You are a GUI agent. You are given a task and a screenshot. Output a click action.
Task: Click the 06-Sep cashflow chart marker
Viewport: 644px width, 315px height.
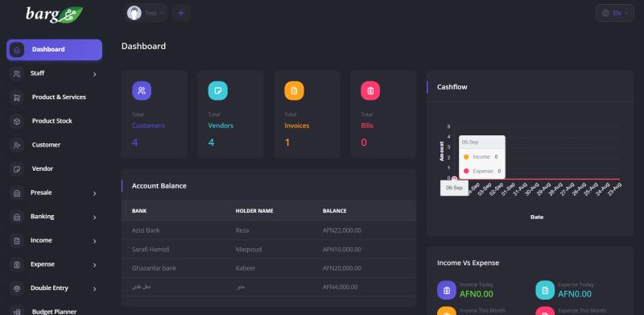pos(454,179)
